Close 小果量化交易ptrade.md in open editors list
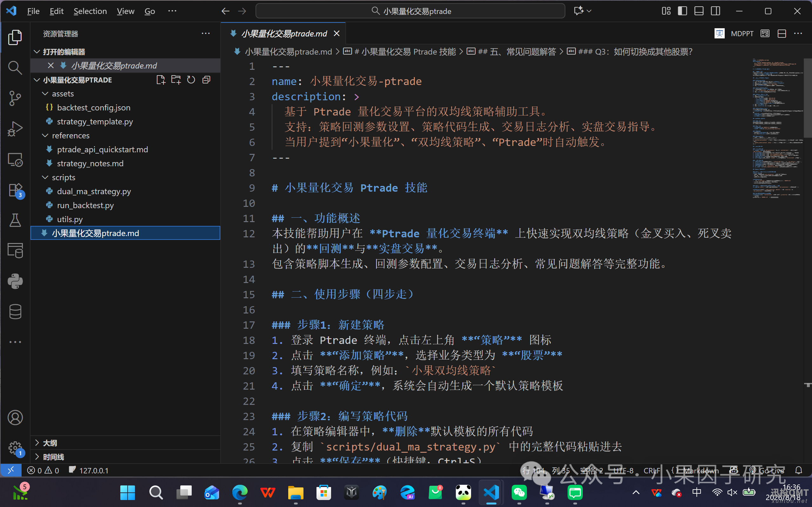This screenshot has height=507, width=812. pyautogui.click(x=51, y=65)
